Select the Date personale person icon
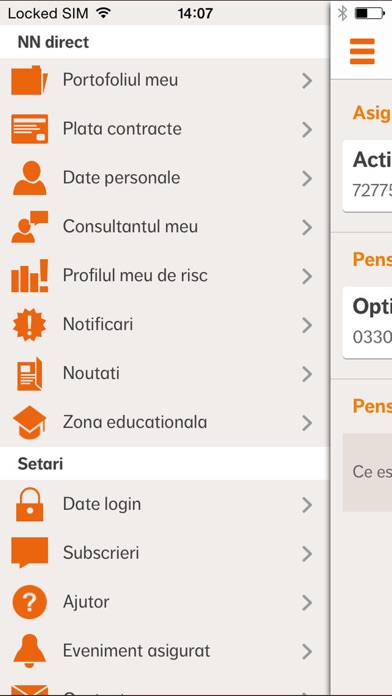Screen dimensions: 392x696 pos(29,178)
